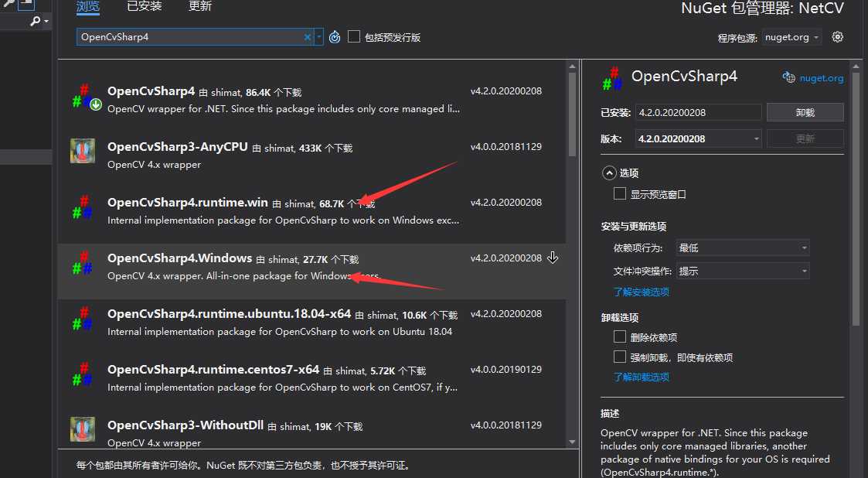Select the OpenCvSharp3-AnyCPU package thumbnail
Screen dimensions: 868x478
[83, 151]
